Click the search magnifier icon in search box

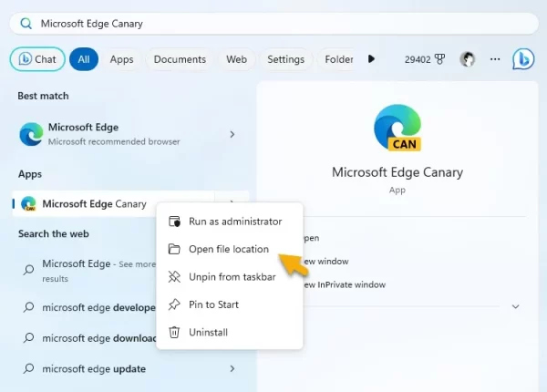click(x=26, y=24)
